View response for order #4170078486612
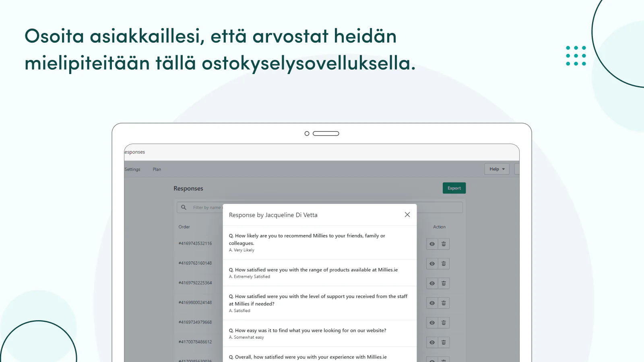Screen dimensions: 644x362 tap(432, 343)
